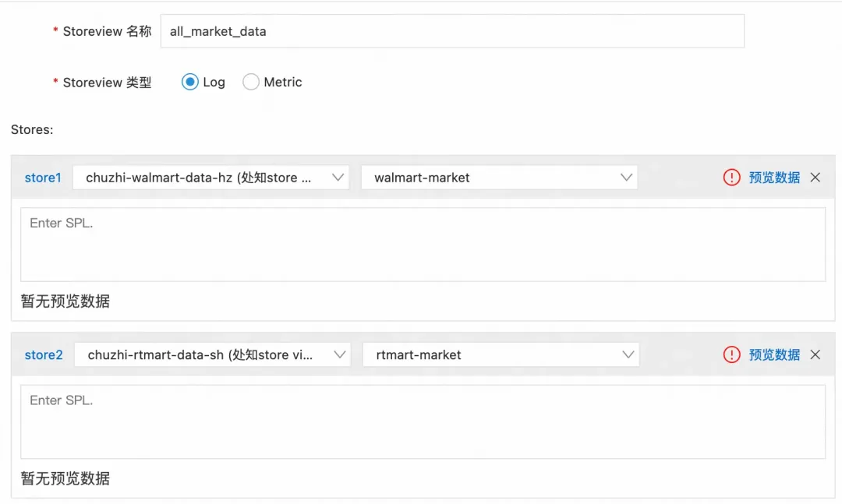Select the Metric storeview type
The height and width of the screenshot is (504, 842).
251,82
